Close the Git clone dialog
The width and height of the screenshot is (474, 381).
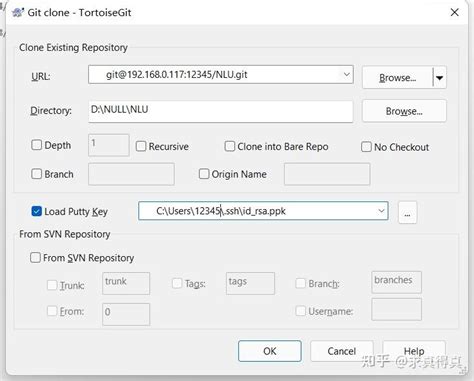454,13
